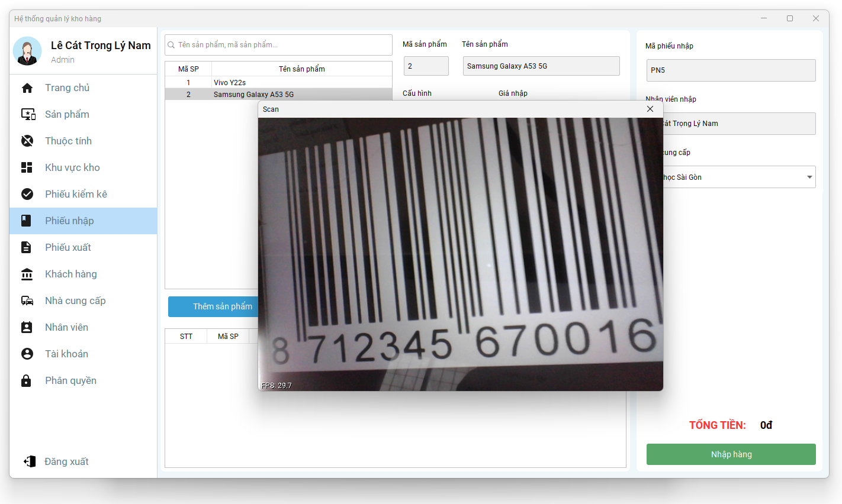Click the Mã sản phẩm field
The width and height of the screenshot is (842, 504).
tap(426, 66)
